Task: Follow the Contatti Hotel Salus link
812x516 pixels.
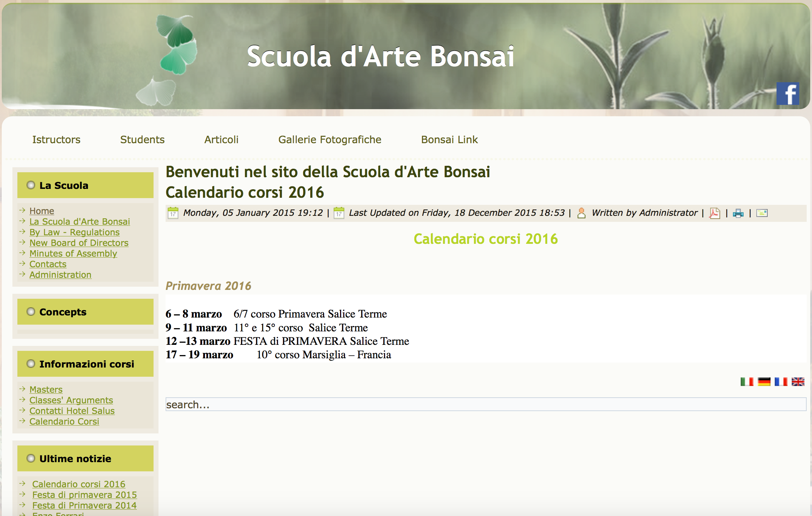Action: point(72,411)
